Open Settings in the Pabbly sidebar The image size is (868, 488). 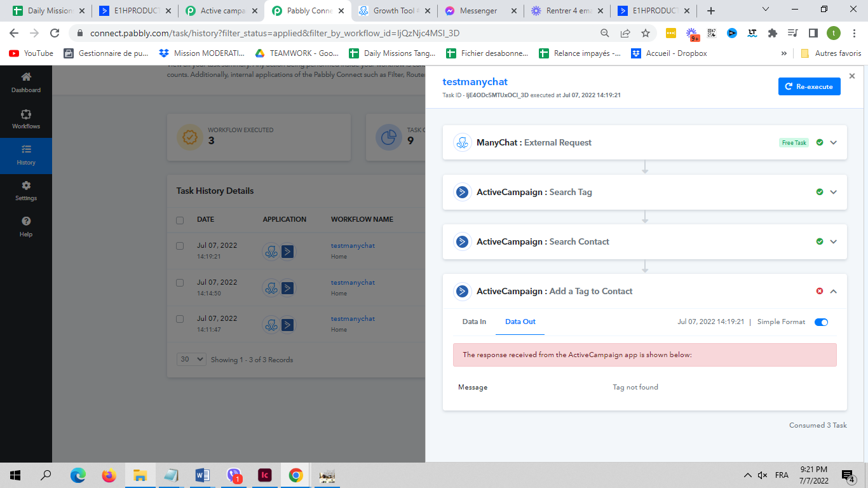pos(26,191)
